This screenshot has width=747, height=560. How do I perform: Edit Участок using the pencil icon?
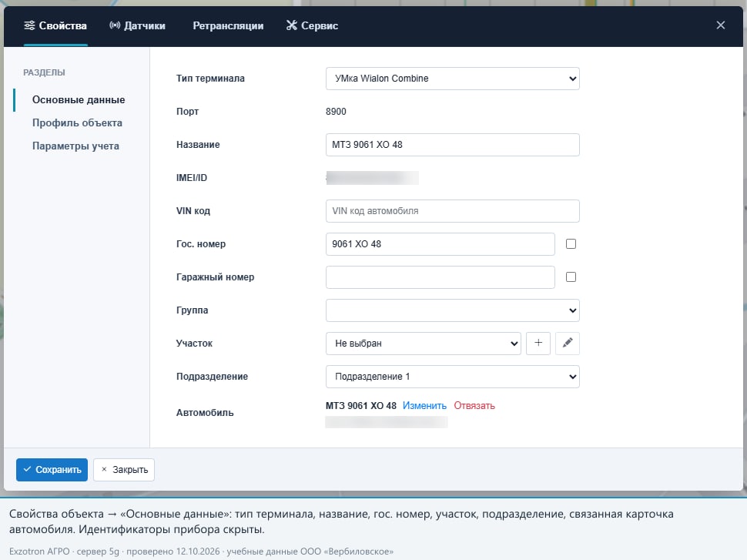coord(568,343)
